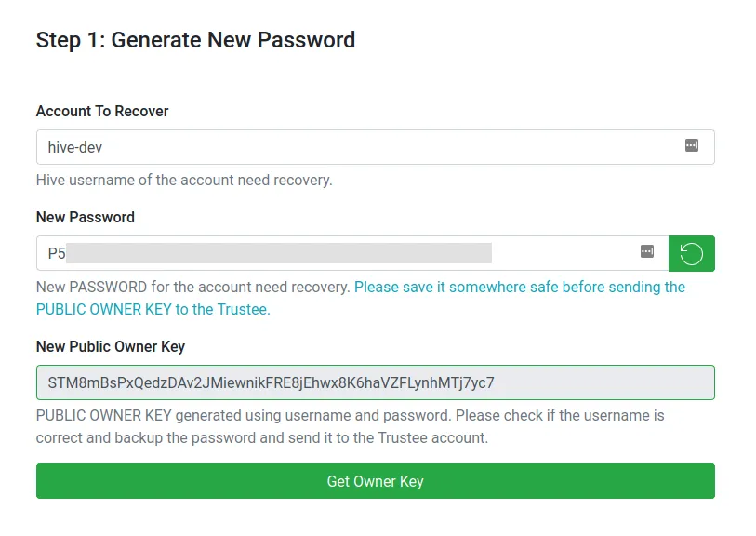
Task: Click the 'P5' password prefix text
Action: click(56, 253)
